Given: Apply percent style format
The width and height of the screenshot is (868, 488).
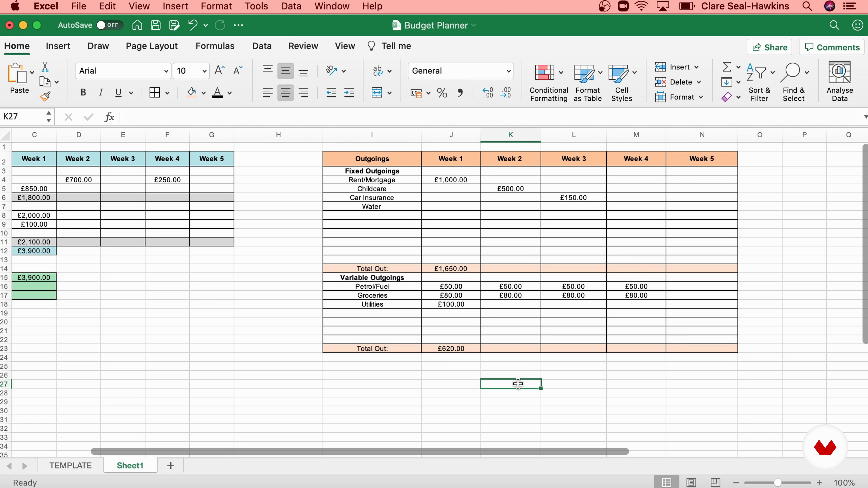Looking at the screenshot, I should coord(442,93).
